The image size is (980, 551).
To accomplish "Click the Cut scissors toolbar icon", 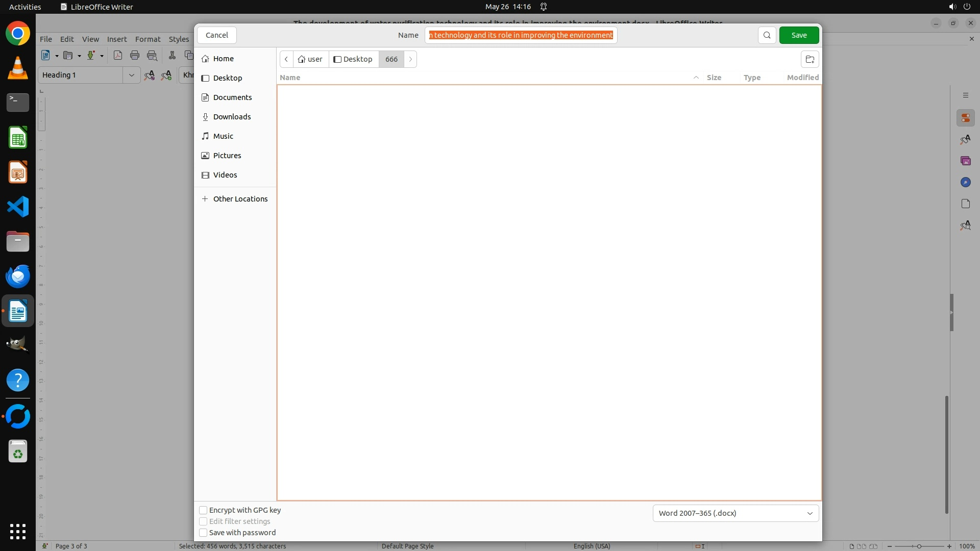I will click(172, 56).
